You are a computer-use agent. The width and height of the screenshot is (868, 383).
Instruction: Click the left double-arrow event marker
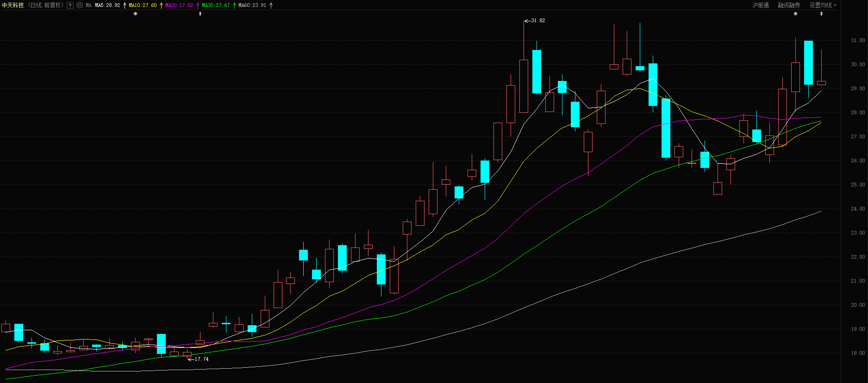200,14
